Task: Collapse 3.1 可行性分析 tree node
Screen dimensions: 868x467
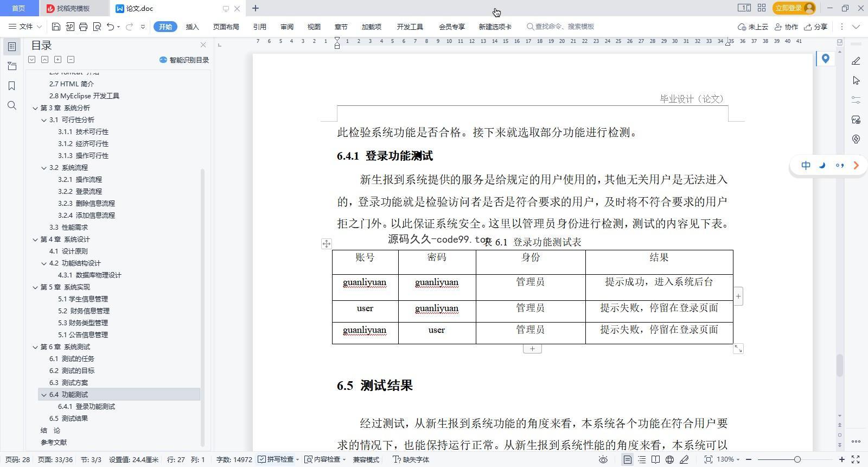Action: pos(44,120)
